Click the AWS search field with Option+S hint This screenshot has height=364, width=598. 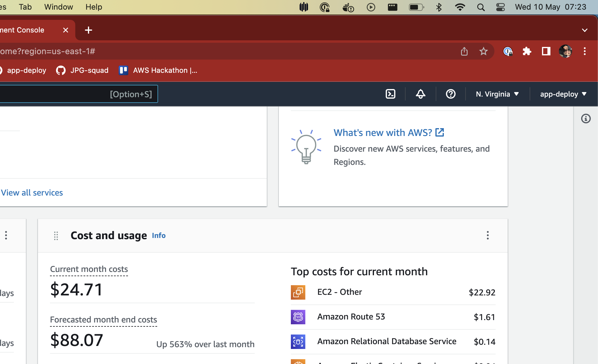pos(79,94)
